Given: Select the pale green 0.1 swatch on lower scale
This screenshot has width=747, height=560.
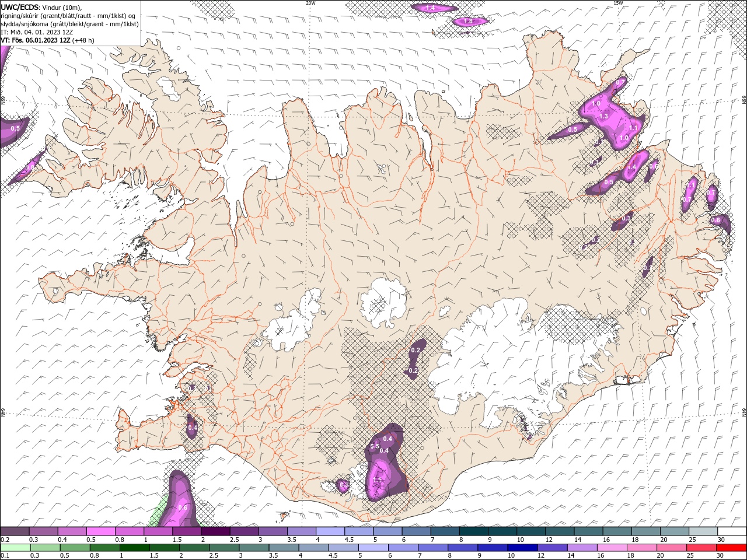Looking at the screenshot, I should point(15,548).
